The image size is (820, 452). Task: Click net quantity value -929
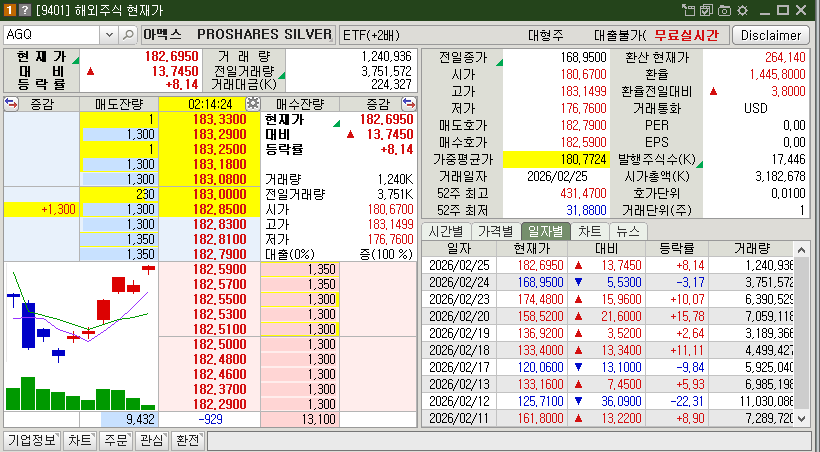point(210,419)
